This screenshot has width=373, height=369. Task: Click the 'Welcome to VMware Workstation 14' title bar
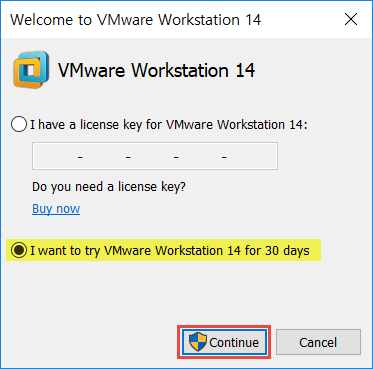click(136, 20)
